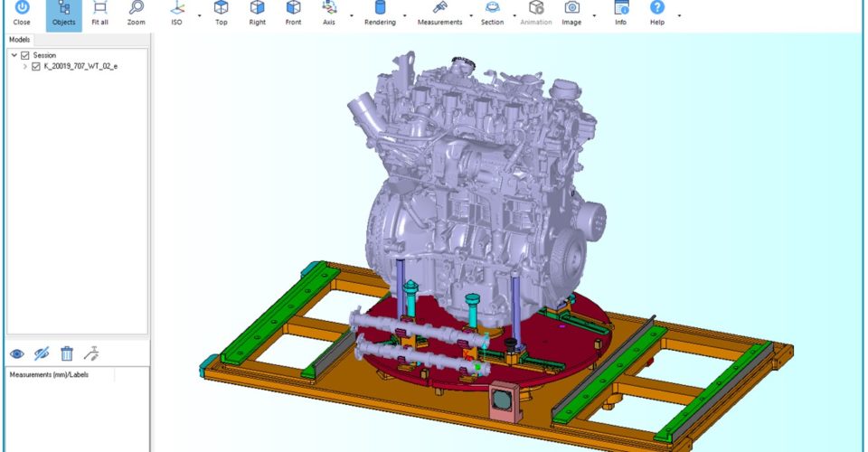This screenshot has height=452, width=868.
Task: Click the show eye icon
Action: [17, 353]
